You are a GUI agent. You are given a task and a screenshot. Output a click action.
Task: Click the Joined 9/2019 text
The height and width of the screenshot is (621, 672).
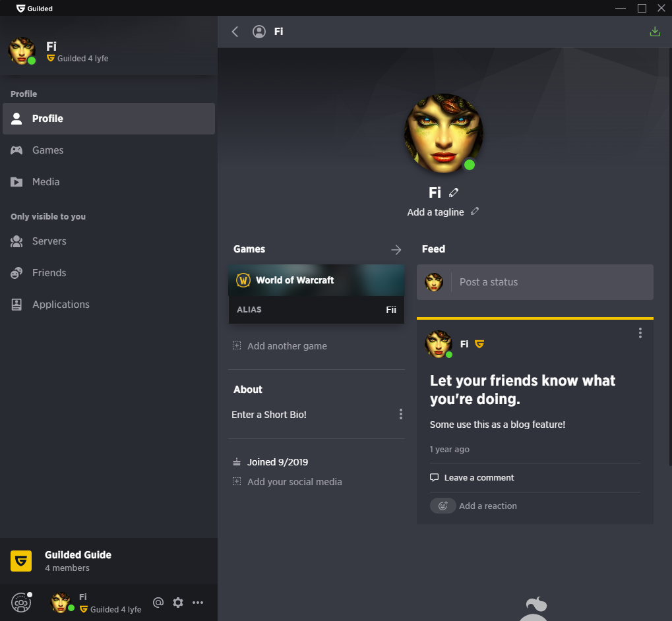278,462
